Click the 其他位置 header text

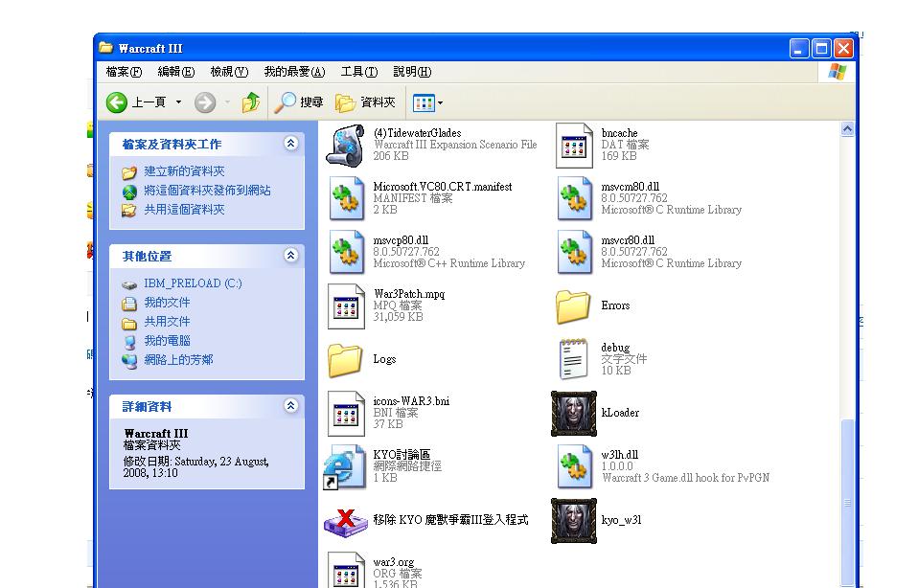147,256
